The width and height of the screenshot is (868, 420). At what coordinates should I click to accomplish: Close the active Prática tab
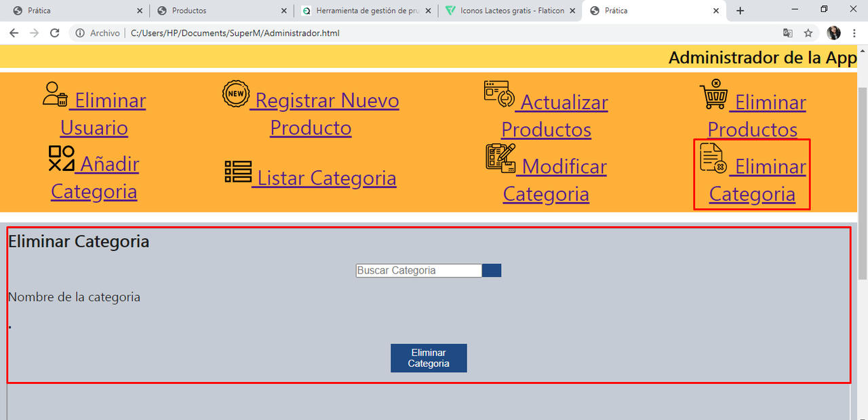[x=717, y=10]
